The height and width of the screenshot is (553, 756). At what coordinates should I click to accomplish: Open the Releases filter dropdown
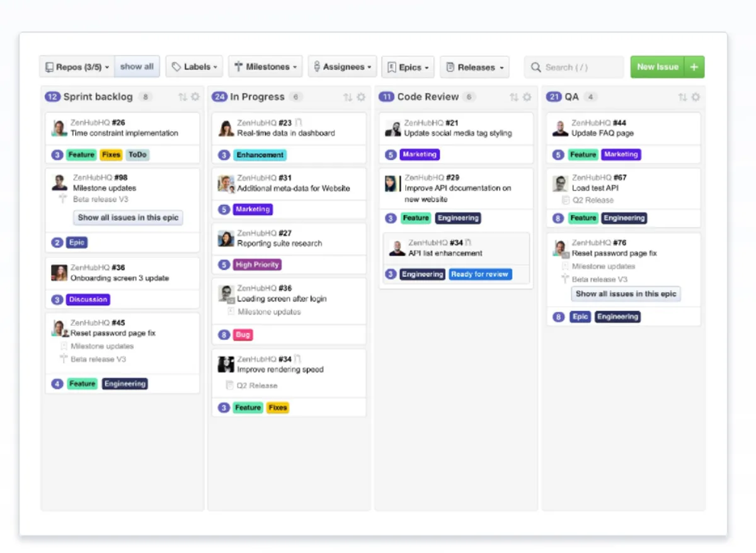(x=474, y=67)
